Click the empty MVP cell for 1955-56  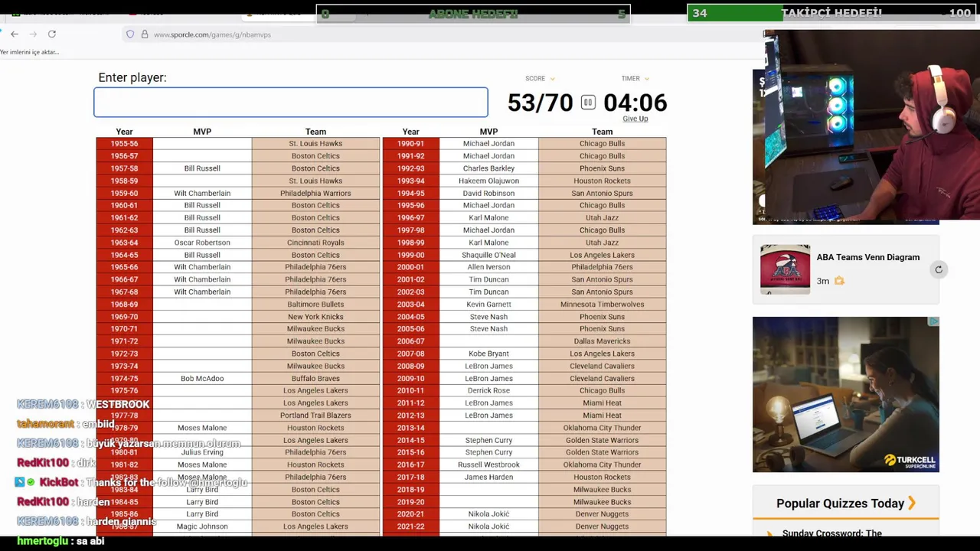[x=202, y=144]
